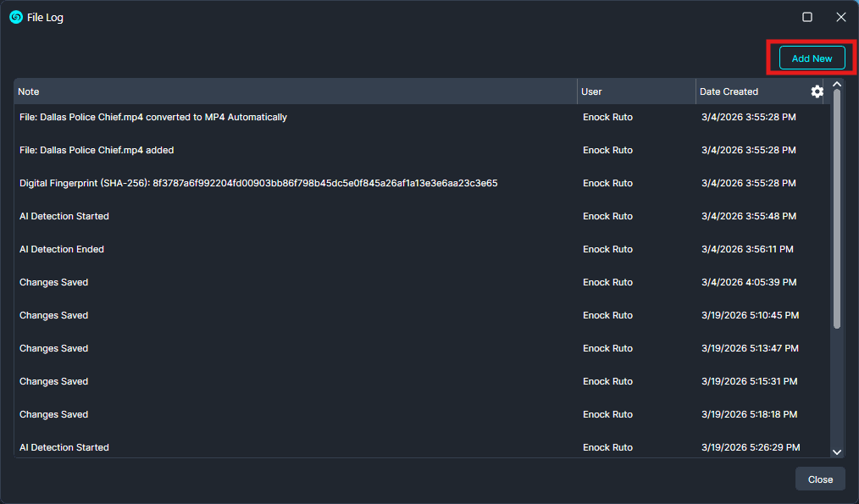This screenshot has width=859, height=504.
Task: Select Changes Saved entry from 4:05:39 PM
Action: pyautogui.click(x=54, y=282)
